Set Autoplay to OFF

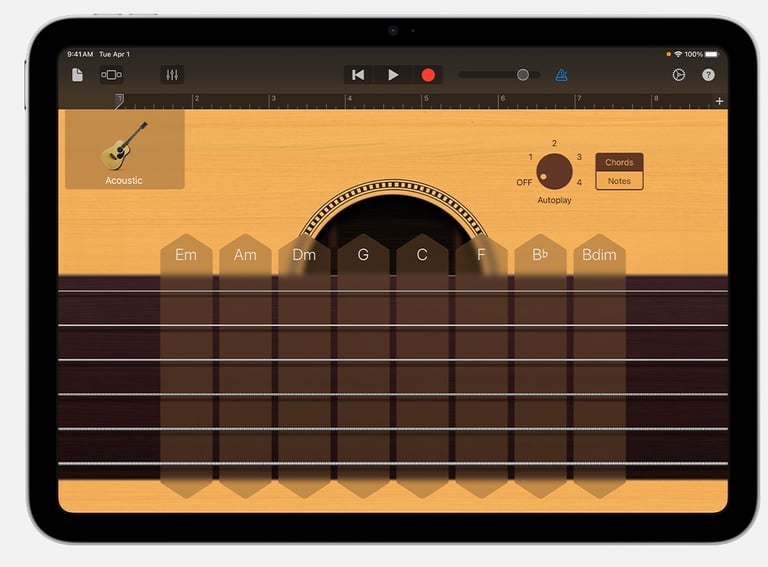pos(524,182)
